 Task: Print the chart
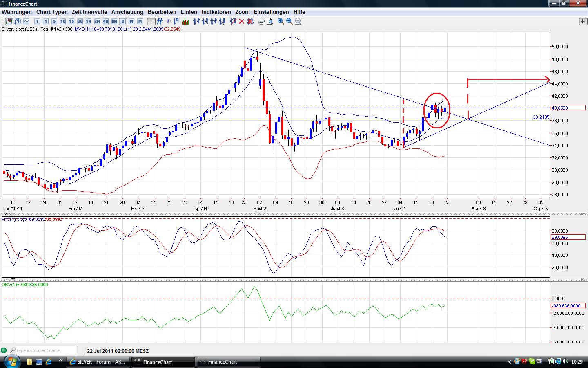[x=261, y=21]
